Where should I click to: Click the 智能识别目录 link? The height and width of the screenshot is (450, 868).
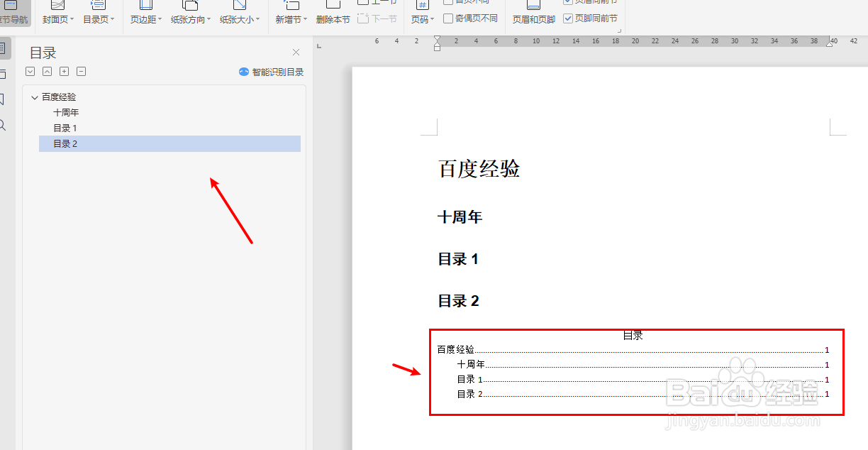pyautogui.click(x=271, y=72)
